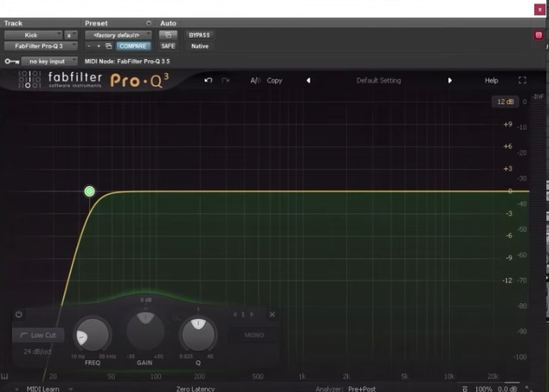Show the piano keyboard display icon
The height and width of the screenshot is (392, 549).
click(4, 377)
